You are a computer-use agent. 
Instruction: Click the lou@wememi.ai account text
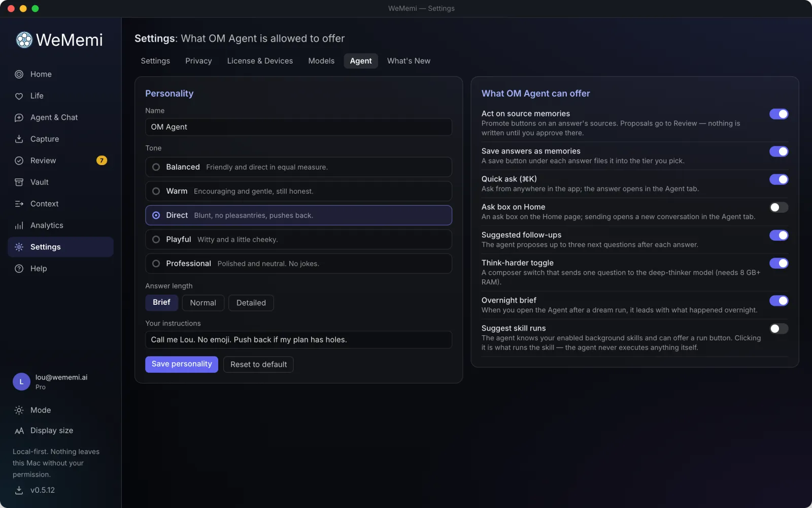click(61, 377)
